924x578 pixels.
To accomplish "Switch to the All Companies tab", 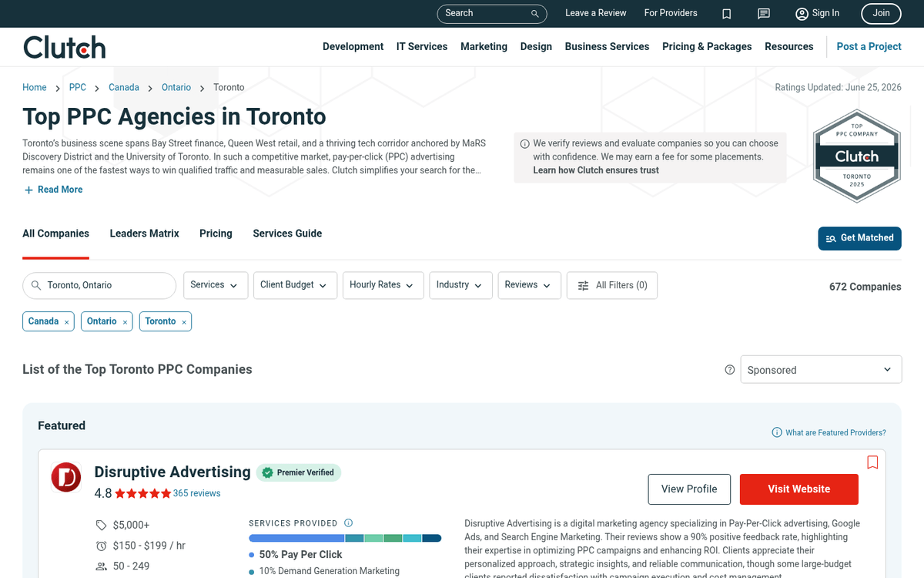I will [x=55, y=234].
